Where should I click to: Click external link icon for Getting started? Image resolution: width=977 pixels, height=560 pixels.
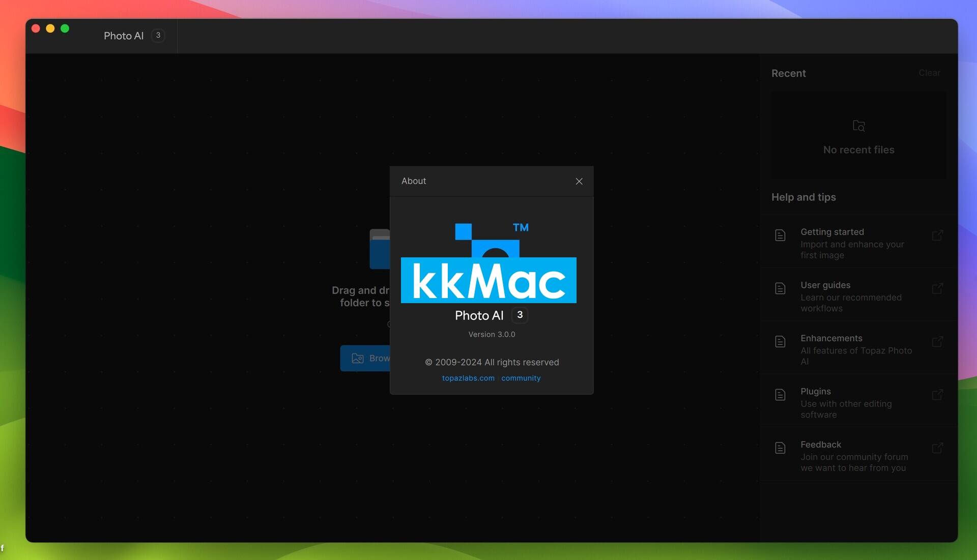(937, 235)
